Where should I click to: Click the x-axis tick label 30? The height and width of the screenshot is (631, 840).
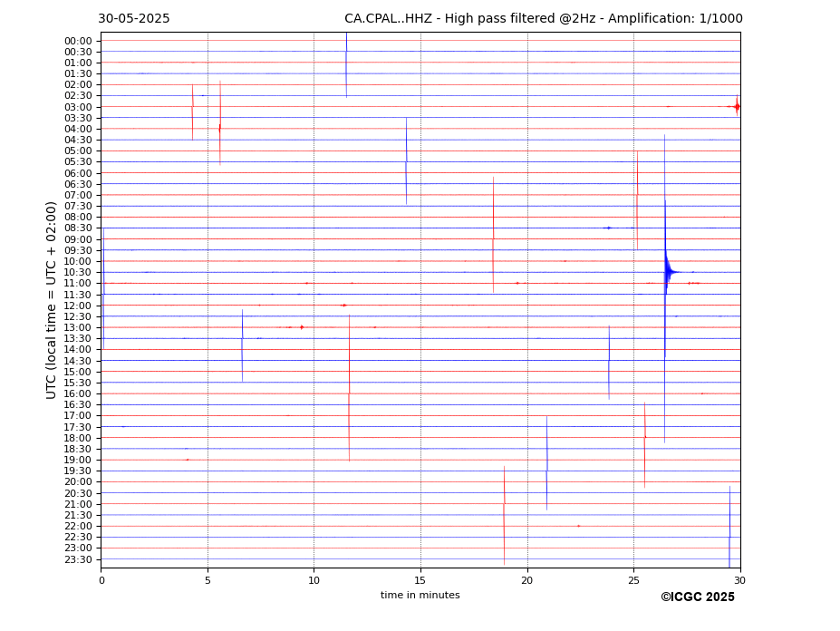click(x=739, y=580)
